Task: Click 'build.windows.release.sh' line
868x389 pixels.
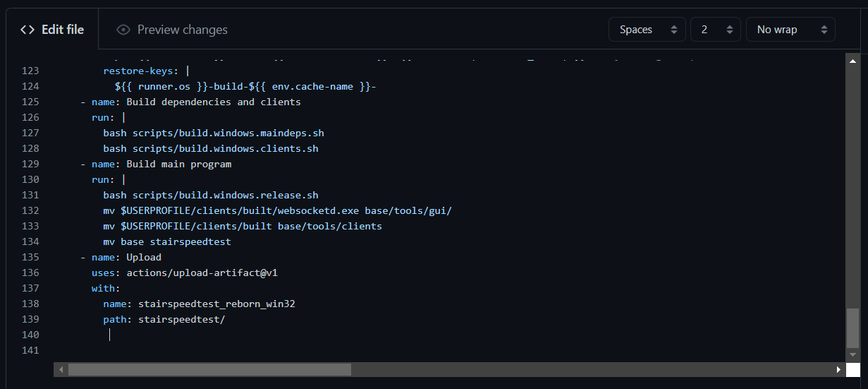Action: point(211,196)
